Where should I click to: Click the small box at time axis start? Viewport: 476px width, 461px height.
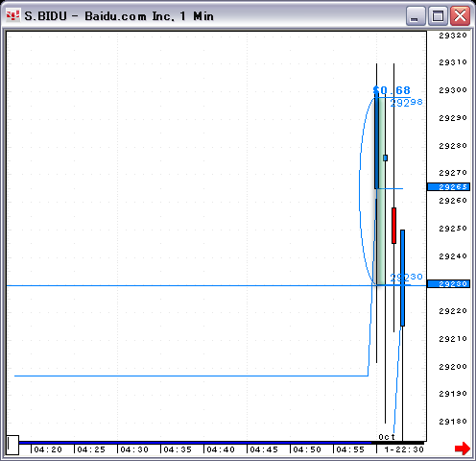(12, 445)
